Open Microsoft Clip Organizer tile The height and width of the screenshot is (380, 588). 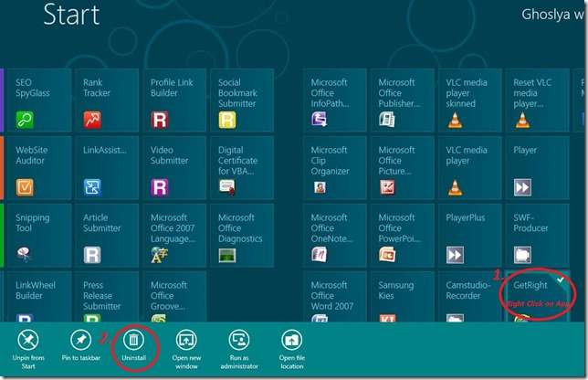point(334,168)
